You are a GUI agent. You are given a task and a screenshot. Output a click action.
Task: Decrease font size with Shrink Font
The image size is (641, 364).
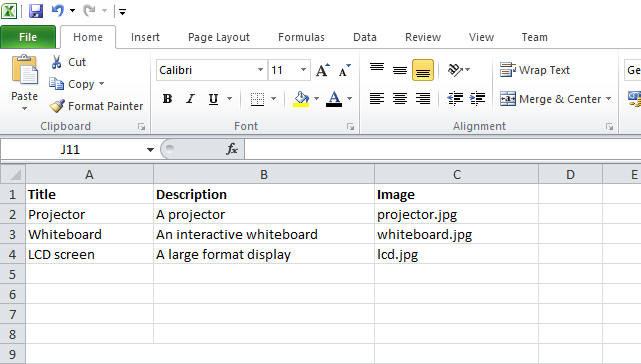pyautogui.click(x=345, y=70)
